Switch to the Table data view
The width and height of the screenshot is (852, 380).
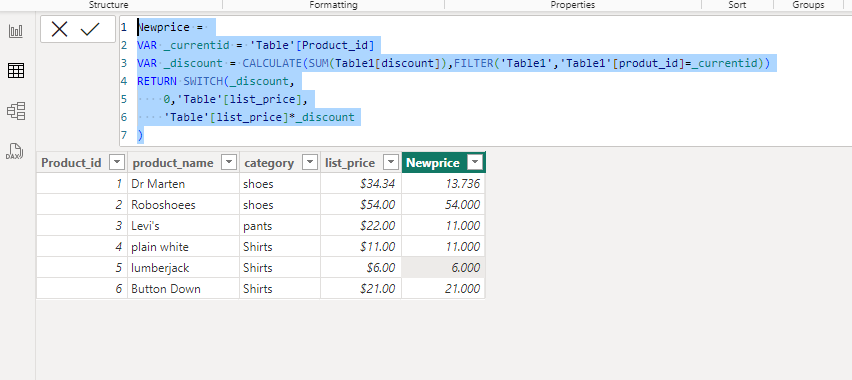[16, 70]
